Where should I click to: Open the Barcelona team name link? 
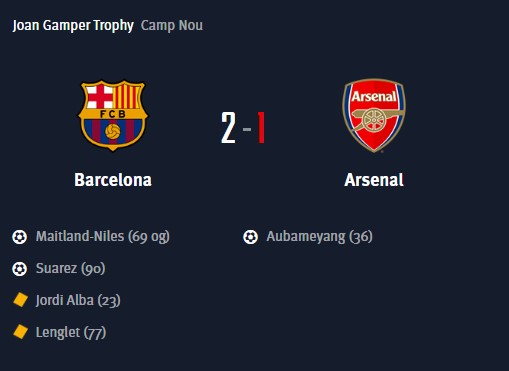[113, 180]
